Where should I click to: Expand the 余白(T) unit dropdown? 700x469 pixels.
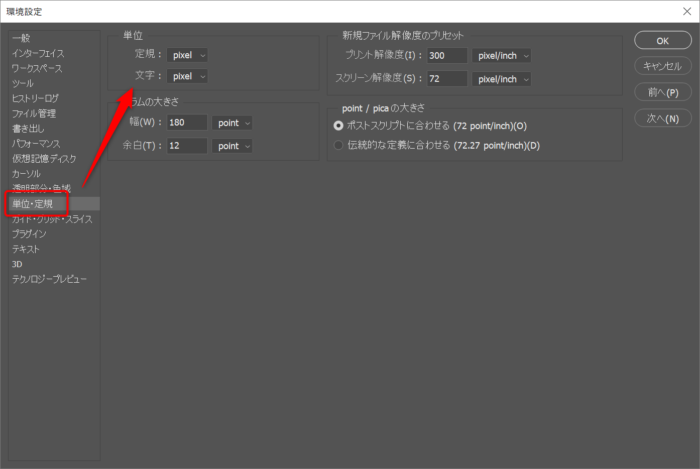(233, 146)
